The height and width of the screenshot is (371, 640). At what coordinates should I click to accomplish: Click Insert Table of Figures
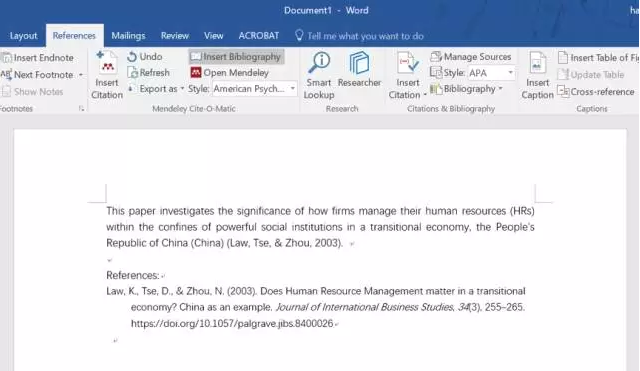point(598,58)
